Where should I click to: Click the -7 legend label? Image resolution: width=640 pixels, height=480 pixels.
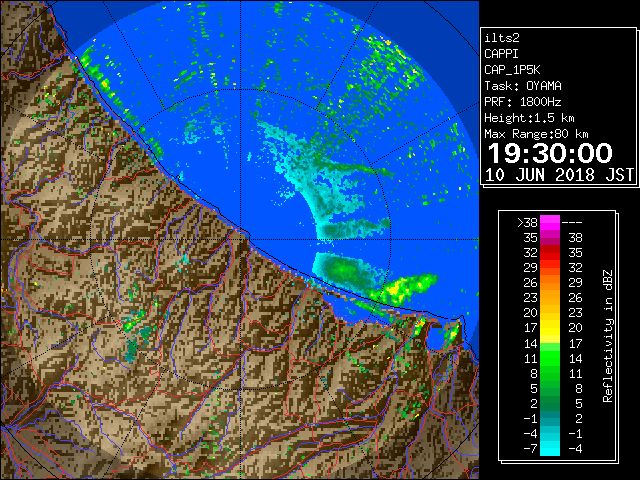pyautogui.click(x=530, y=449)
